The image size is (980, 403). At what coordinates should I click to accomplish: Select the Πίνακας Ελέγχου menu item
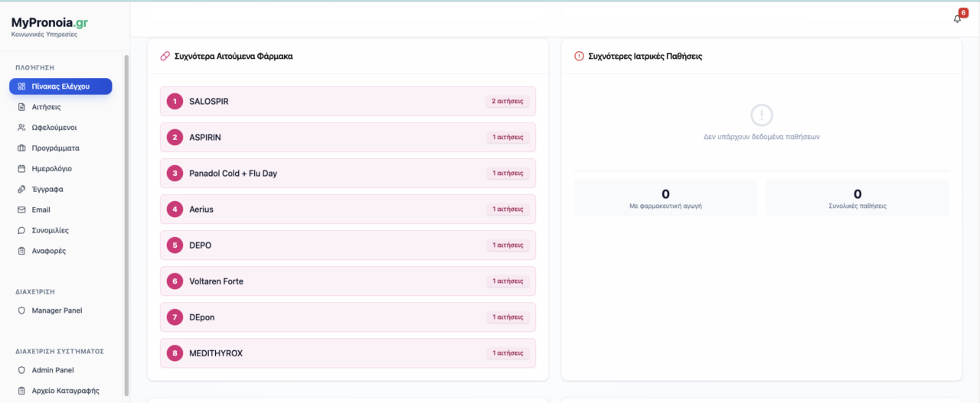click(60, 86)
